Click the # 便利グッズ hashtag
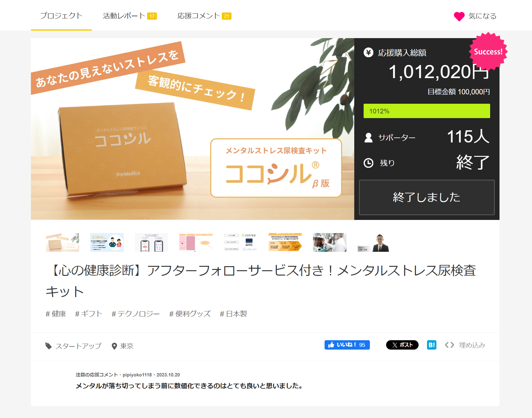532x418 pixels. (x=190, y=314)
